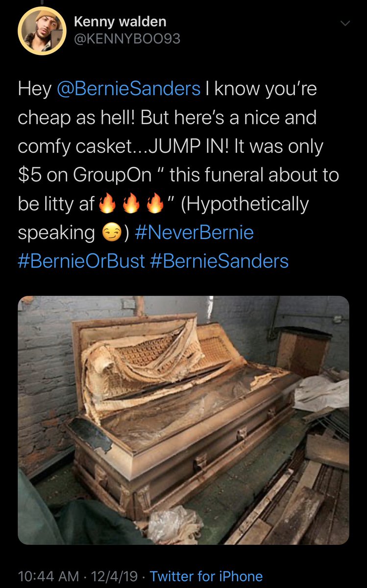
Task: Click the 12/4/19 date
Action: click(x=110, y=576)
